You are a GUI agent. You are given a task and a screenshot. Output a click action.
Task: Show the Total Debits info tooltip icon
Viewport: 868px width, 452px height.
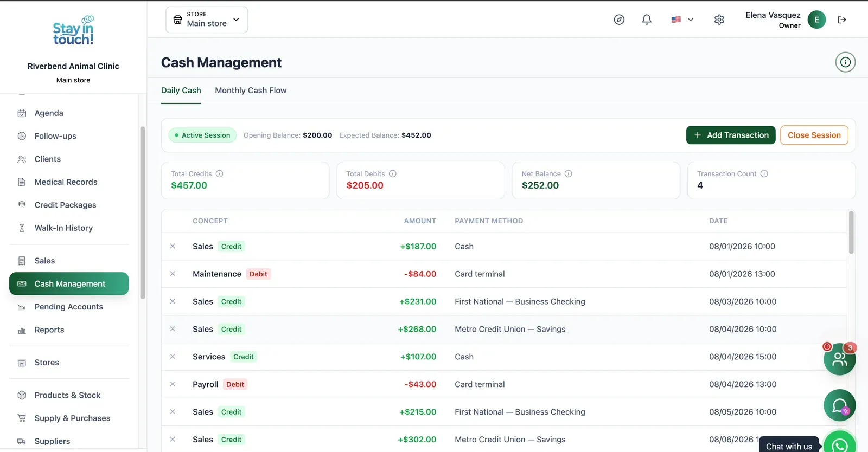pos(393,174)
